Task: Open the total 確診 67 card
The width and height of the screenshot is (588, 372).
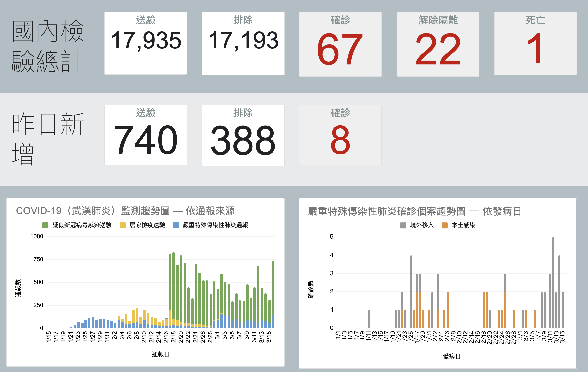Action: [x=340, y=44]
